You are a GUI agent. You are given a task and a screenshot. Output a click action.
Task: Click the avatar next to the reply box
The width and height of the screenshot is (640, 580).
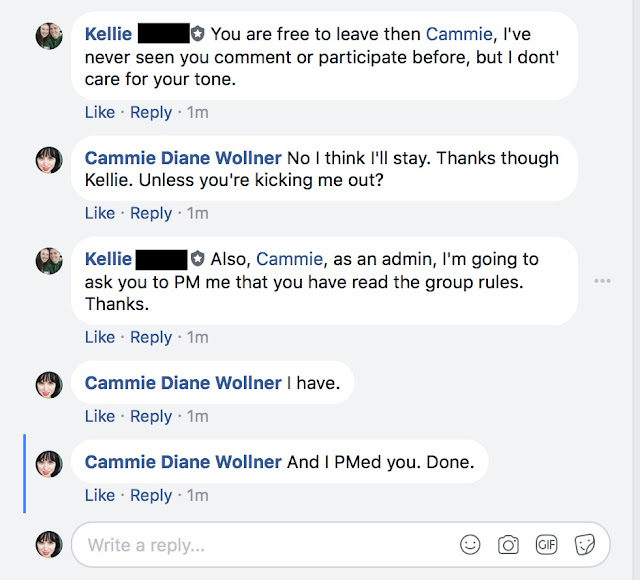coord(50,544)
